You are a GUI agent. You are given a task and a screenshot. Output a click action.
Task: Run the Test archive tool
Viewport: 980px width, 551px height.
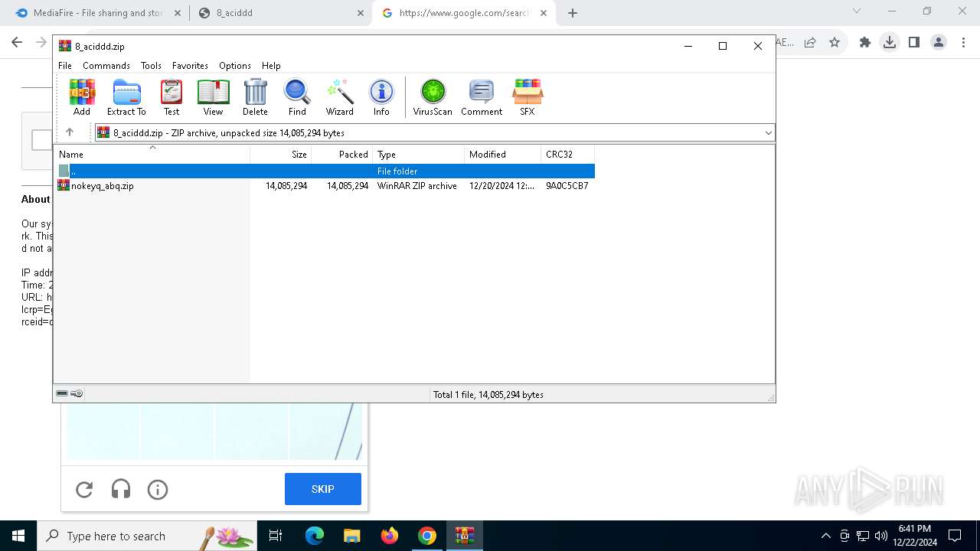click(x=171, y=97)
